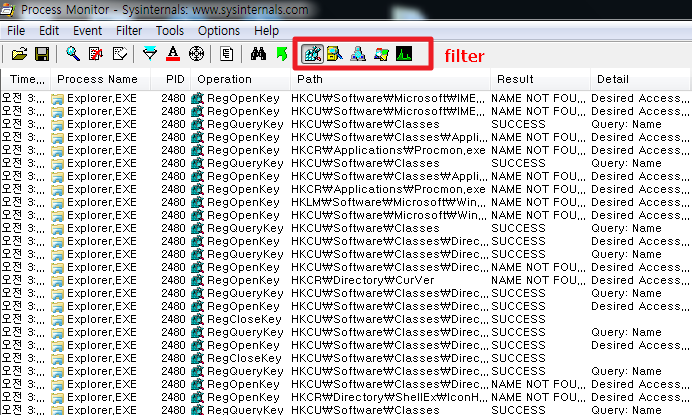
Task: Click the registry icon in HKCR\Directory\CurVer row
Action: [197, 280]
